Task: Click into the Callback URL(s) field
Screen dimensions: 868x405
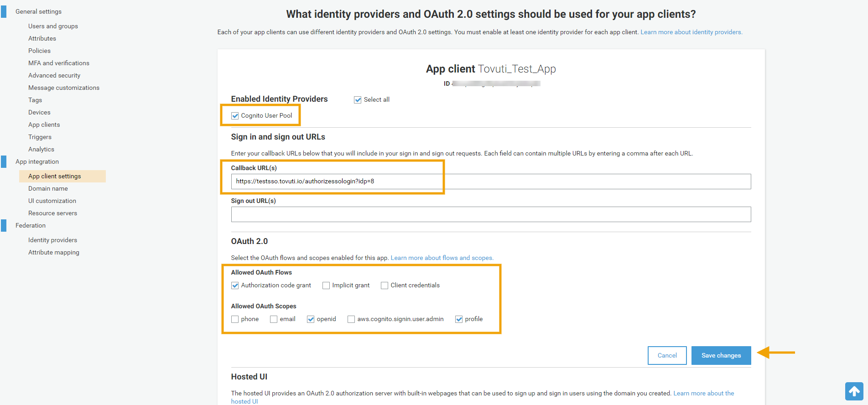Action: [x=491, y=182]
